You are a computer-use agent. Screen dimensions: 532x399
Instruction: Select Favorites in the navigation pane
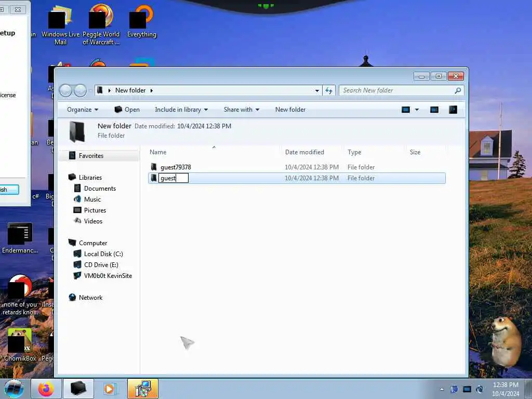(91, 156)
